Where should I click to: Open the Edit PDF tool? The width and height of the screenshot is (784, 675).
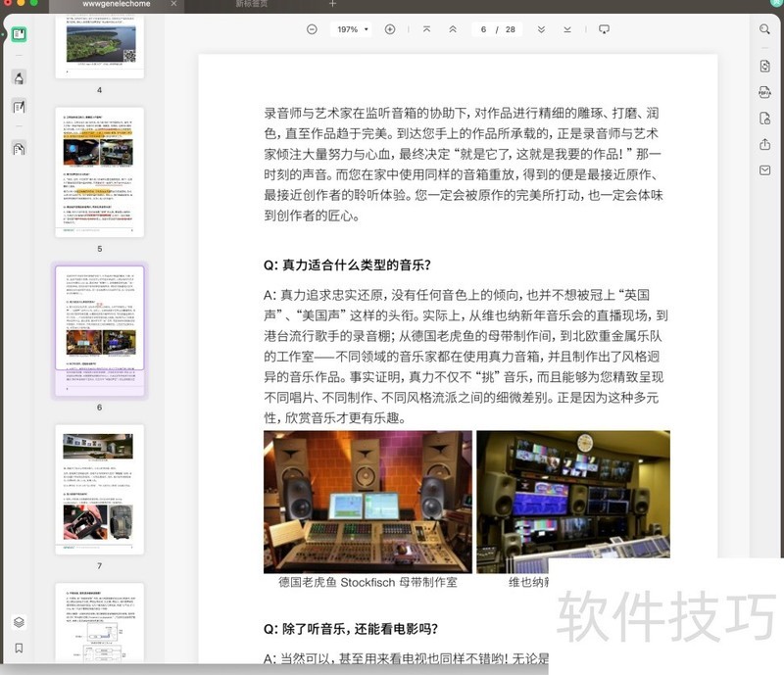[19, 107]
